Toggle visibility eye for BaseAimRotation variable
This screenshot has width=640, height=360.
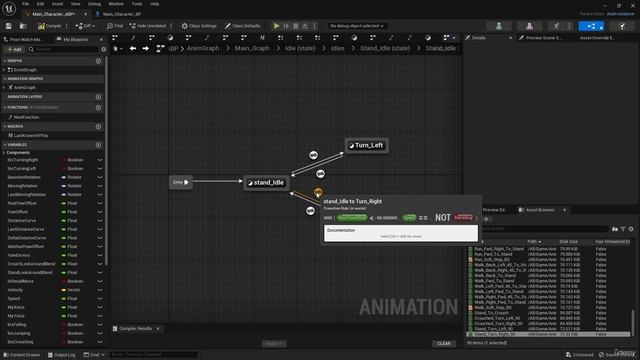click(x=100, y=177)
